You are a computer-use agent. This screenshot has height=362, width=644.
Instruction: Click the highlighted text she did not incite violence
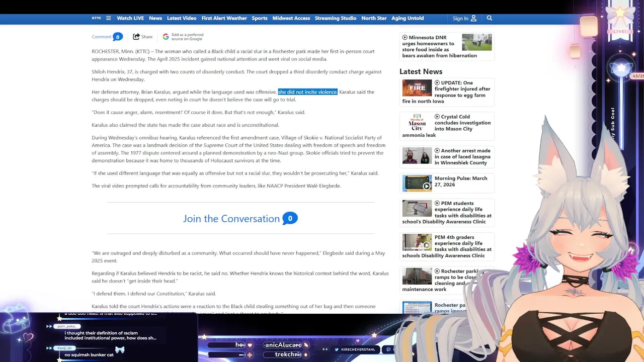pyautogui.click(x=307, y=92)
